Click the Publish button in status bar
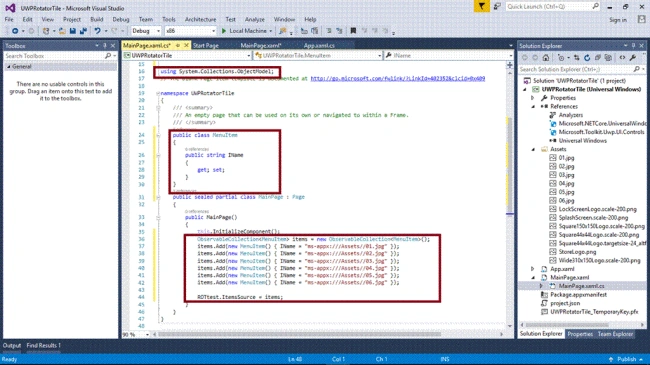The height and width of the screenshot is (365, 650). pos(626,359)
